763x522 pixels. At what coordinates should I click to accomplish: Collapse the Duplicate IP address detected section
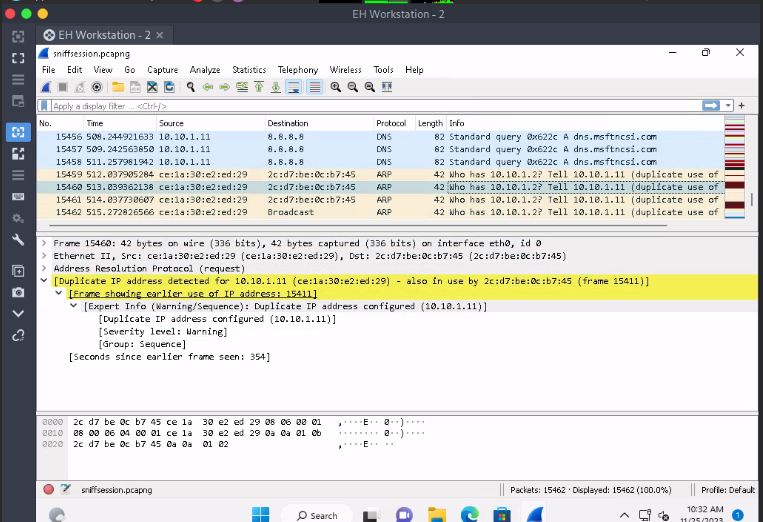point(44,281)
